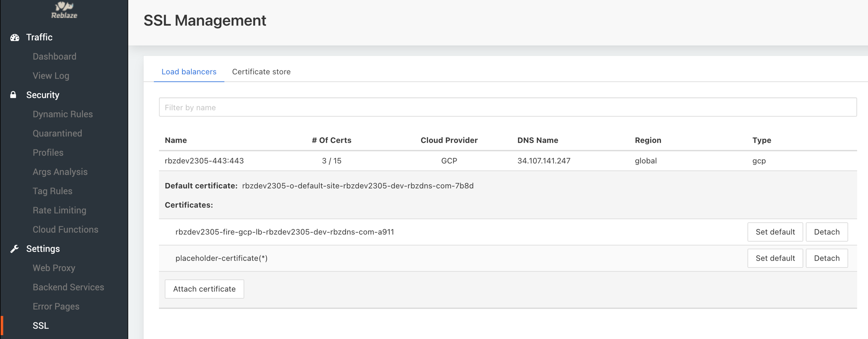
Task: Detach the rbzdev2305-fire-gcp-lb certificate
Action: pos(827,232)
